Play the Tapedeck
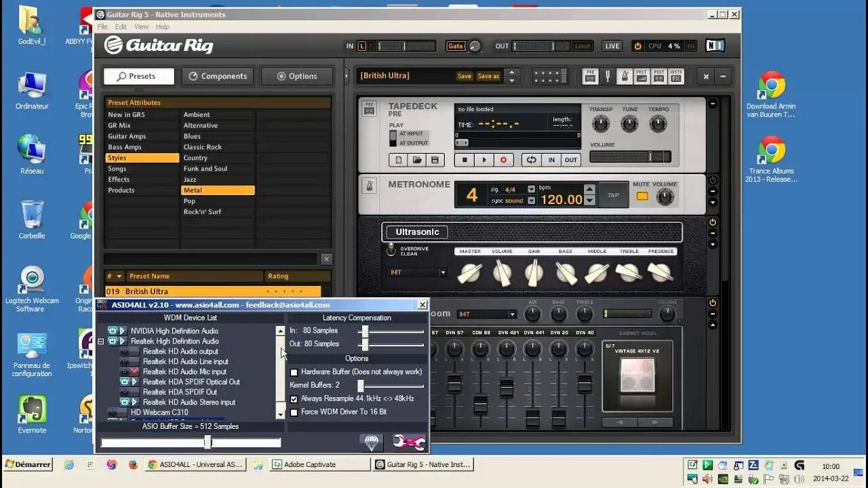868x488 pixels. 484,160
